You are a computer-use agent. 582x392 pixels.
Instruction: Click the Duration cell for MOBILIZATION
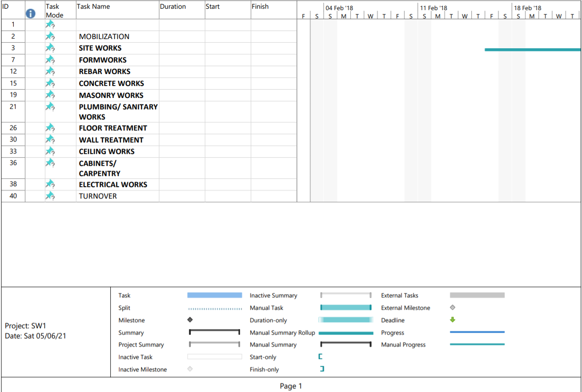[x=181, y=35]
